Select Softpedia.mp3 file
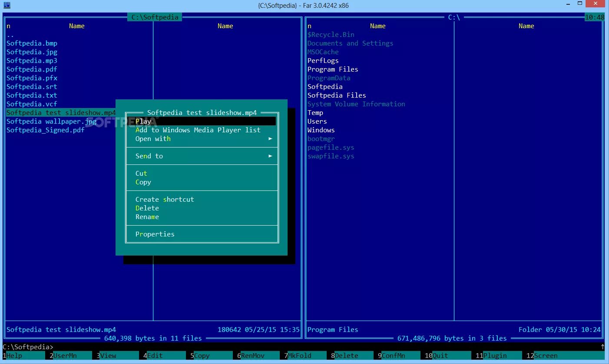Viewport: 609px width, 364px height. [x=32, y=61]
